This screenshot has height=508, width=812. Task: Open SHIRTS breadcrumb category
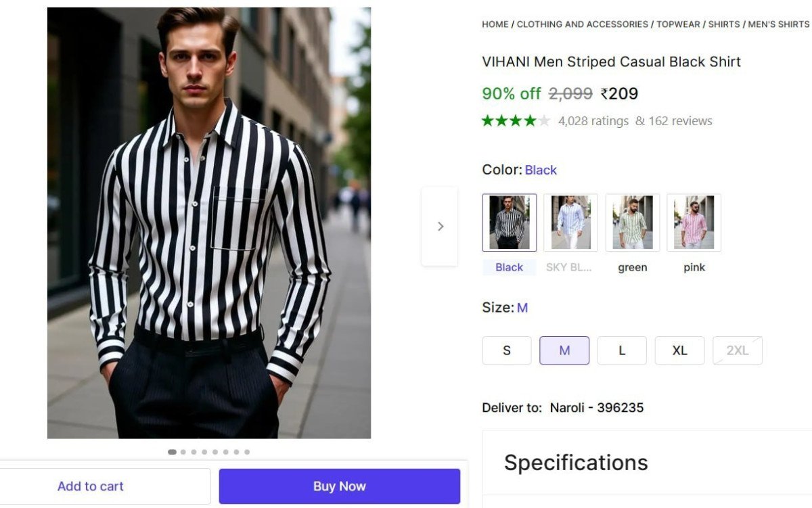724,24
